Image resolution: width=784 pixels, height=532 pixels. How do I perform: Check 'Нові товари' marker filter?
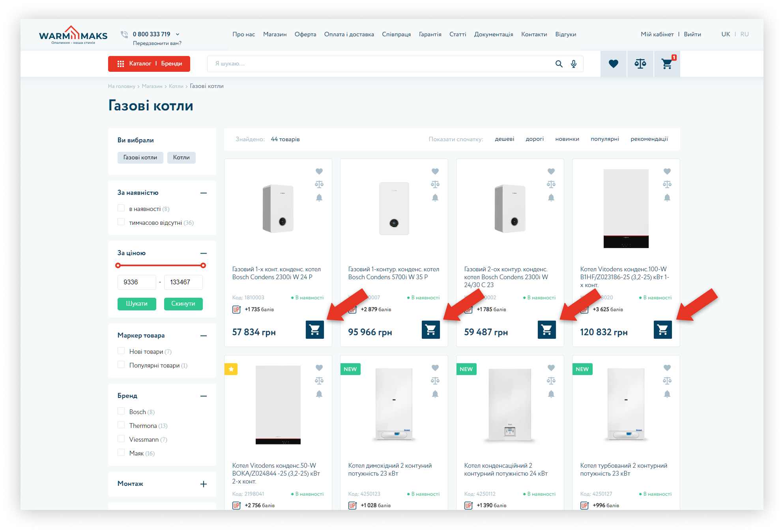click(121, 351)
